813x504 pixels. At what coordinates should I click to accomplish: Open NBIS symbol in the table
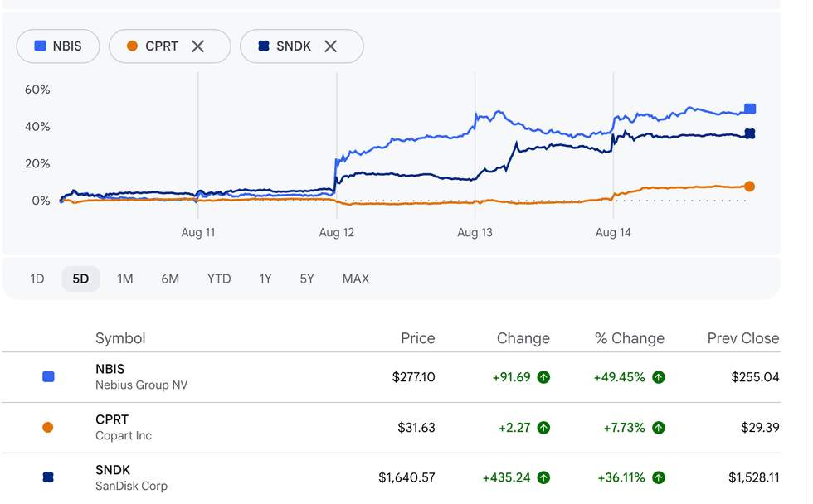[x=110, y=369]
